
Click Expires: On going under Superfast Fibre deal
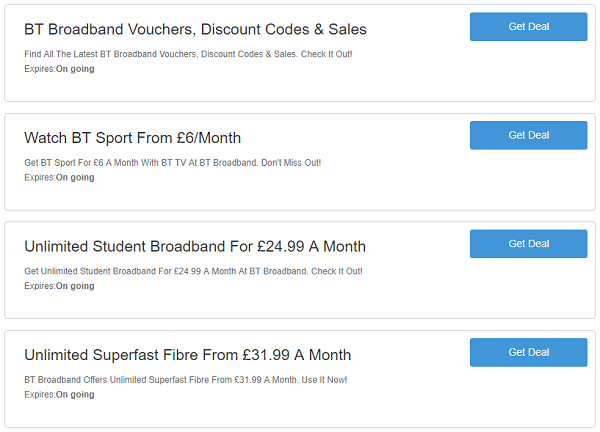(x=59, y=395)
